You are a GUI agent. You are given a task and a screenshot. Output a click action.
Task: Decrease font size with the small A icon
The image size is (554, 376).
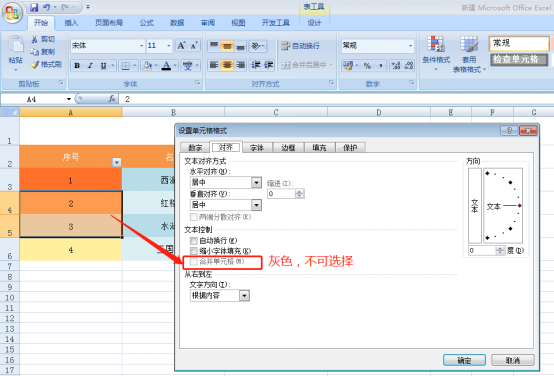click(194, 46)
